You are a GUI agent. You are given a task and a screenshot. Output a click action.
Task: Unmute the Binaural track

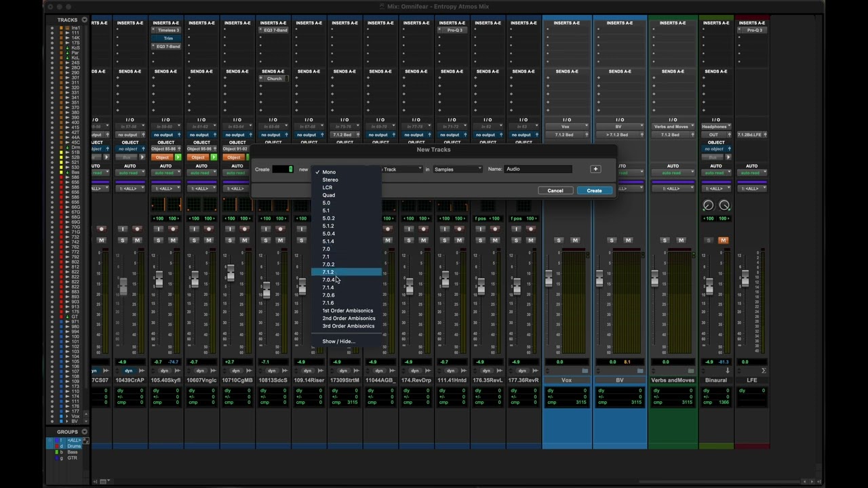point(723,240)
